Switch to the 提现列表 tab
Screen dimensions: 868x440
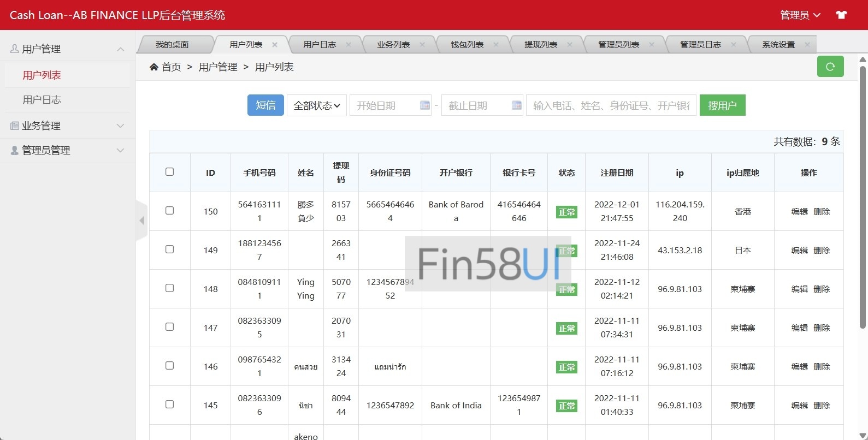point(540,45)
